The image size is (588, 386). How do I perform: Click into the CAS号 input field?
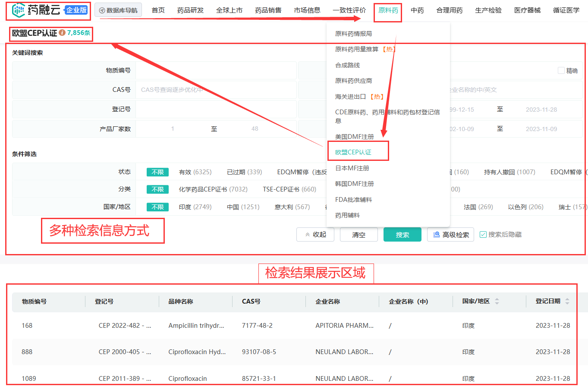tap(216, 90)
